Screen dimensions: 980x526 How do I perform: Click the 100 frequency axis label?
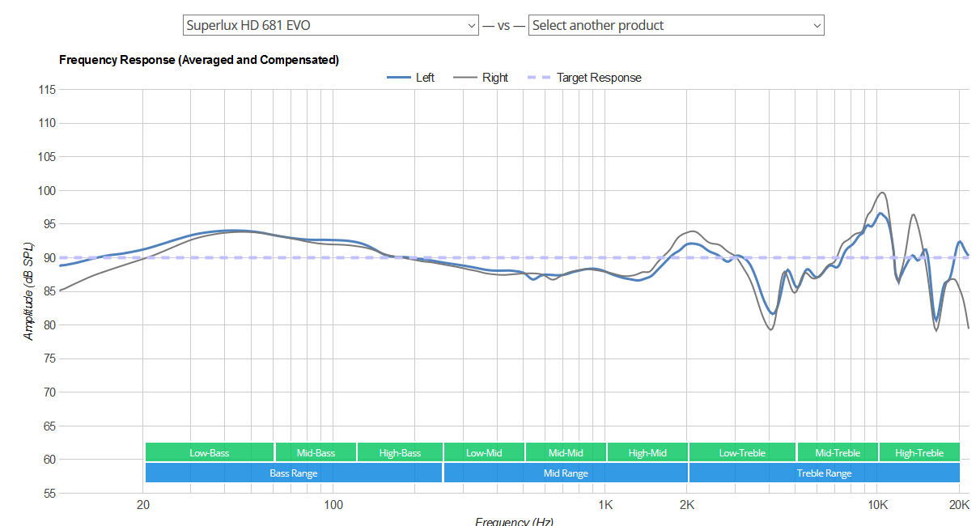(333, 506)
